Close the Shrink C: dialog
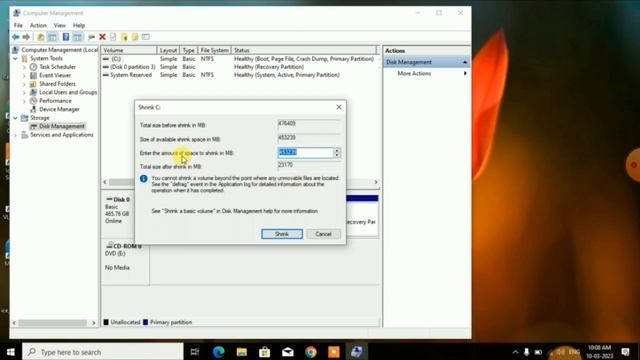 point(339,107)
